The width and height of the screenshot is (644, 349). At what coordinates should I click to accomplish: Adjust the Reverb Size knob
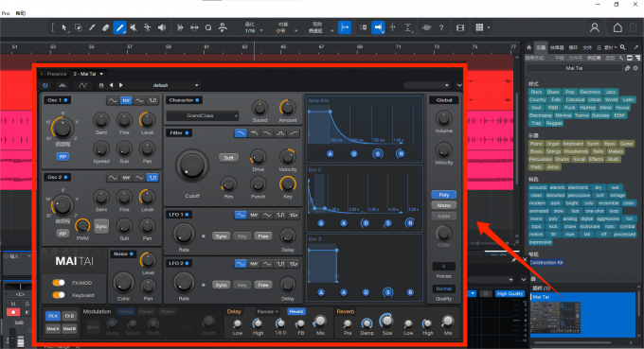coord(386,322)
